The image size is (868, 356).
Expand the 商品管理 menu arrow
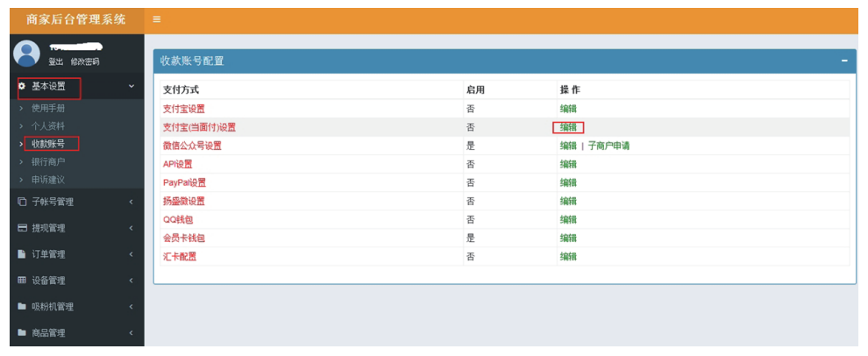[132, 333]
